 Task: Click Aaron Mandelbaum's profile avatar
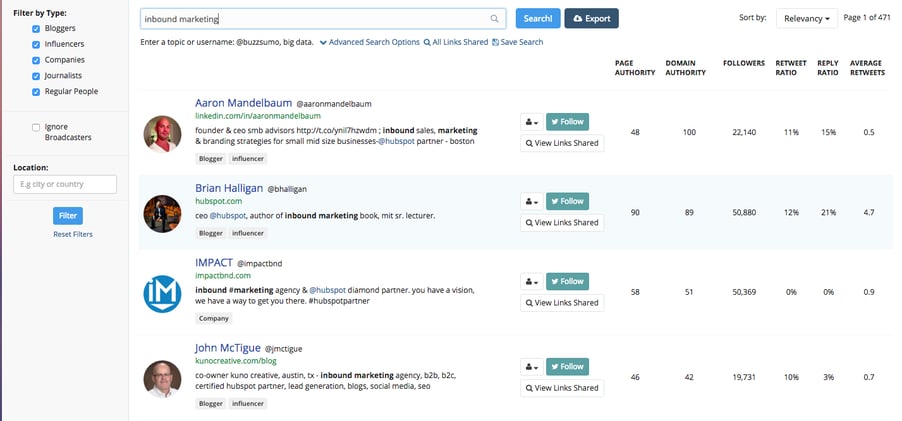point(162,134)
